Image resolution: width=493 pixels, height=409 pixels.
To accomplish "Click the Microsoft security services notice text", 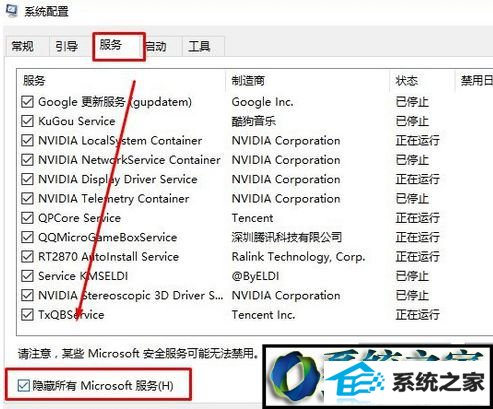I will tap(138, 353).
